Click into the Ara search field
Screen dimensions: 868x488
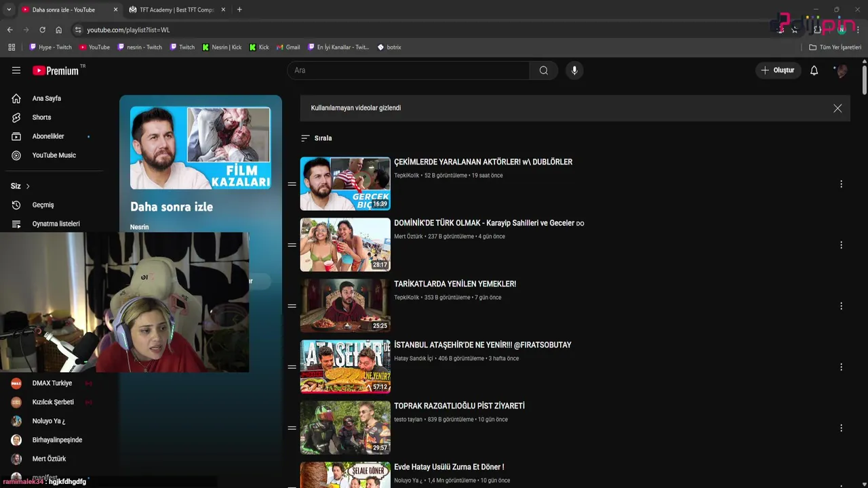coord(409,70)
